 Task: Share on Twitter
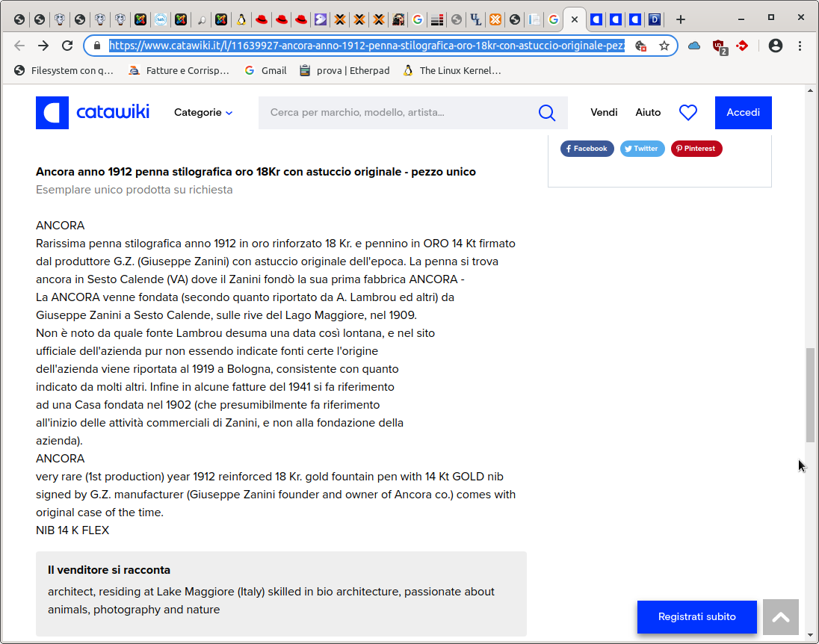coord(642,149)
